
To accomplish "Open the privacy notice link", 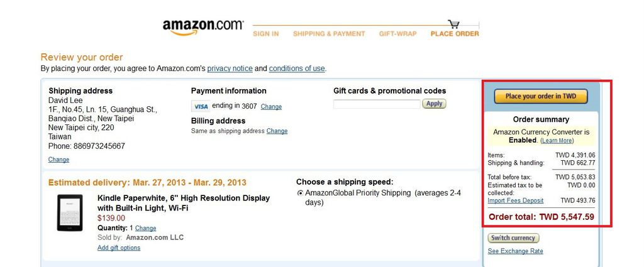I will [230, 68].
